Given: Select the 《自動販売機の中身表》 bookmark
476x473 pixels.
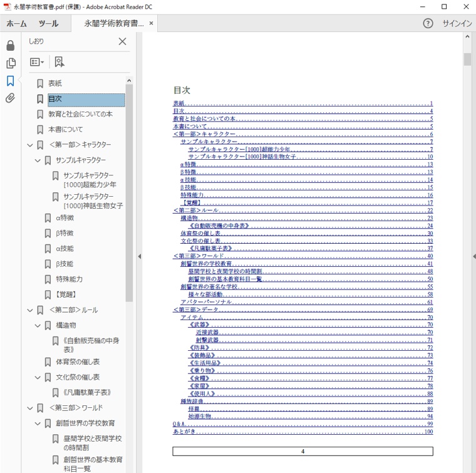Looking at the screenshot, I should [x=91, y=345].
